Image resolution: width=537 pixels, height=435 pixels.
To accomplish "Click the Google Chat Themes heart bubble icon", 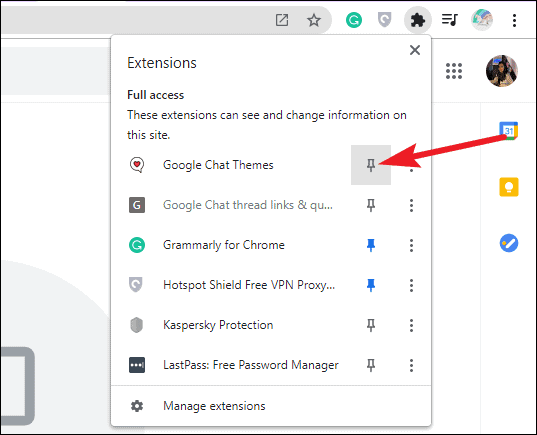I will coord(137,165).
